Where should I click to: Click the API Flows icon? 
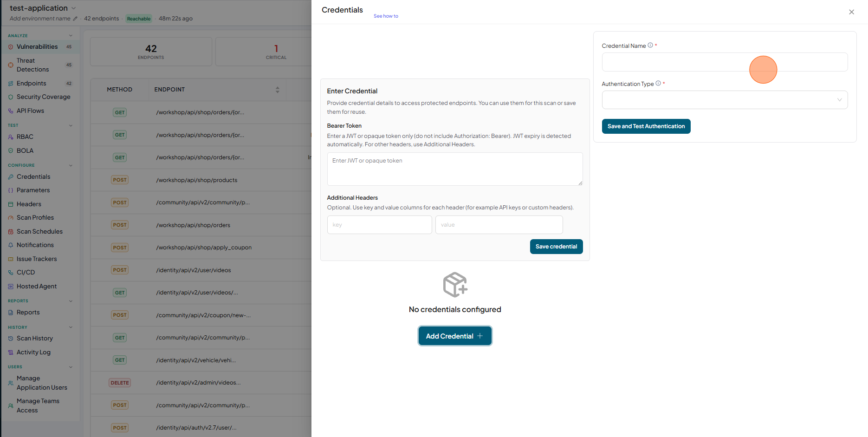[11, 111]
